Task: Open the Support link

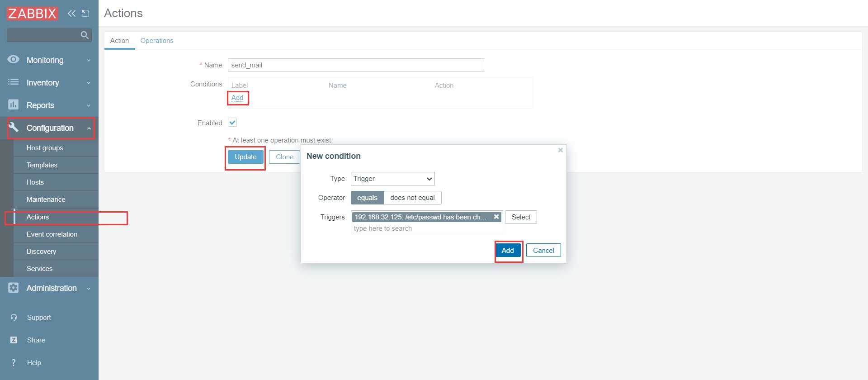Action: coord(39,318)
